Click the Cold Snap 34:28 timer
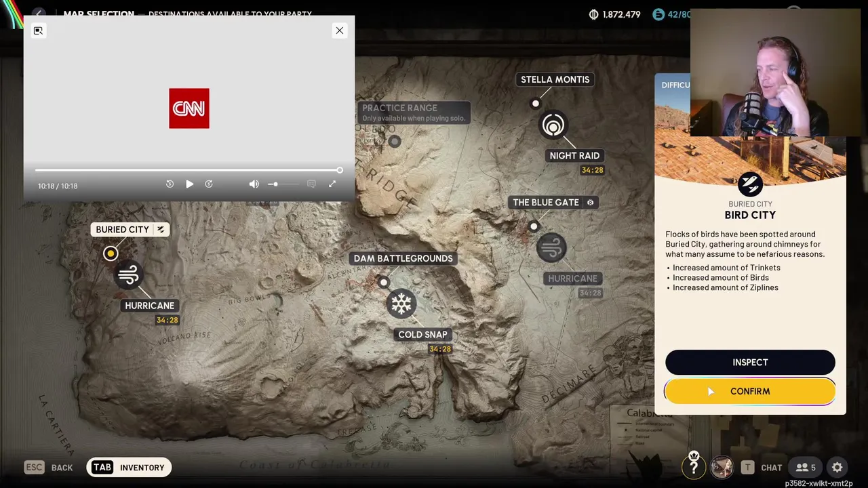The width and height of the screenshot is (868, 488). [x=439, y=349]
